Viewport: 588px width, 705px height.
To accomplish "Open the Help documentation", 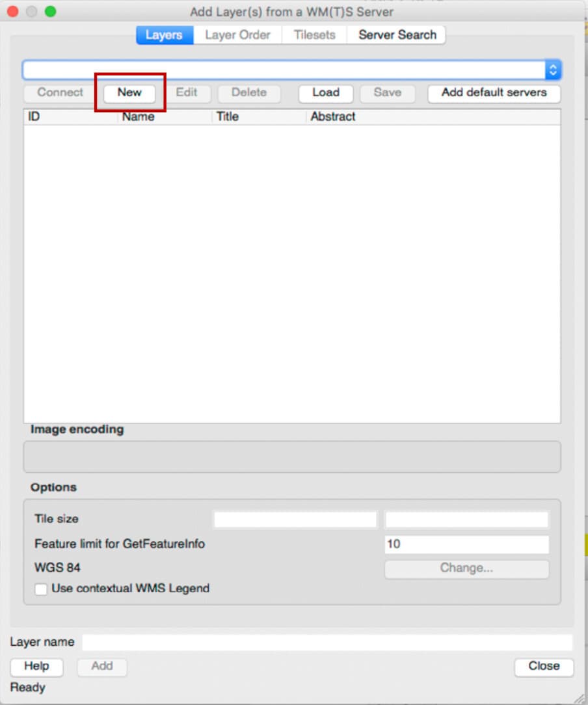I will [x=36, y=667].
